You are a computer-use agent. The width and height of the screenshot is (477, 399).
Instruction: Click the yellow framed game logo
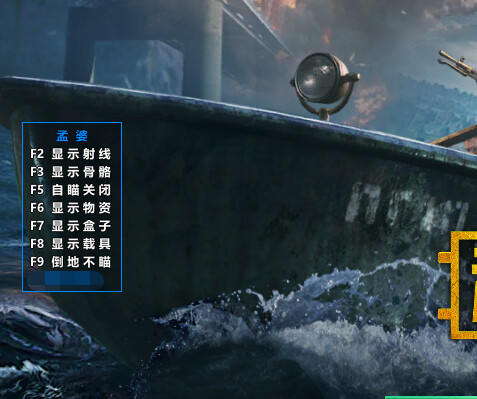pyautogui.click(x=458, y=285)
